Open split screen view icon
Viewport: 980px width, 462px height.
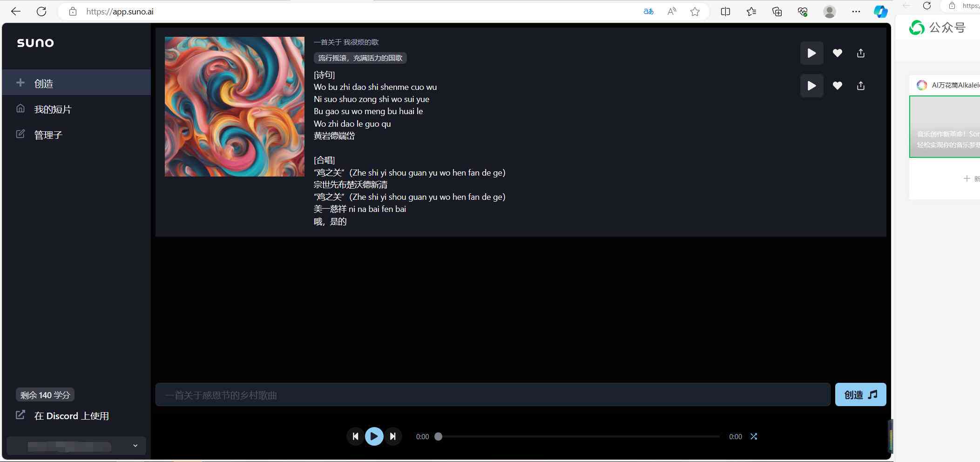(x=725, y=12)
